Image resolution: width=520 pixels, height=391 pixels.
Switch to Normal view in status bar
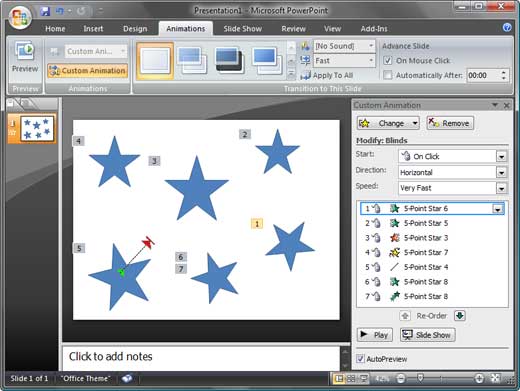[x=339, y=379]
